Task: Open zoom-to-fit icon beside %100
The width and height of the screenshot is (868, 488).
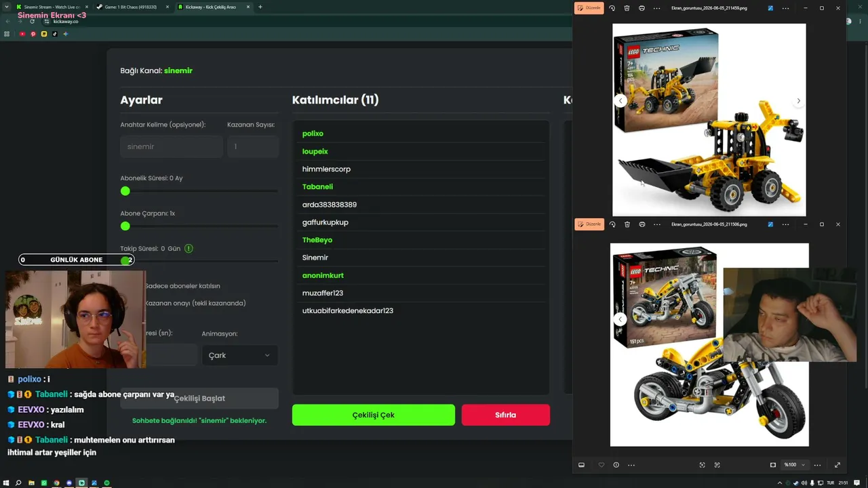Action: coord(772,465)
